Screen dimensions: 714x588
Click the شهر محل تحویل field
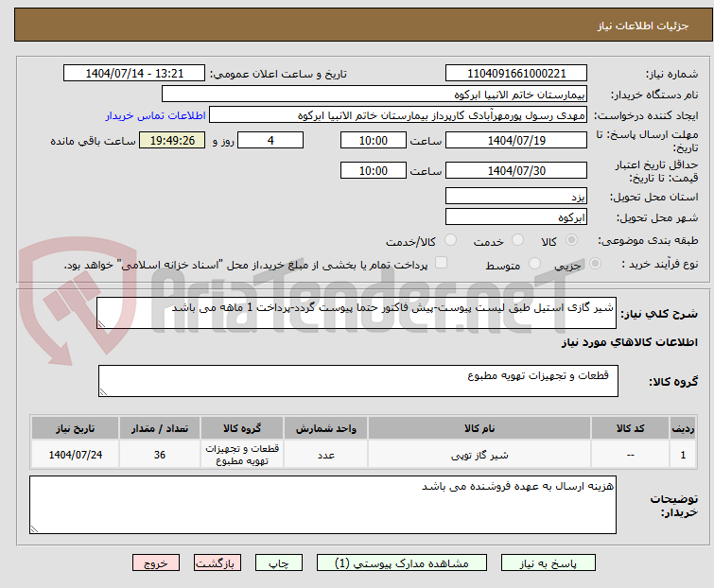[515, 217]
